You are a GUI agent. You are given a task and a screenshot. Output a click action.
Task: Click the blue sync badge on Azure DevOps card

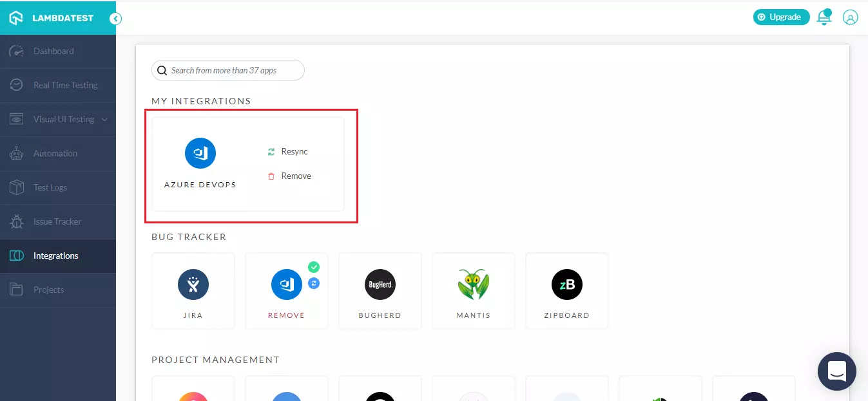coord(314,283)
